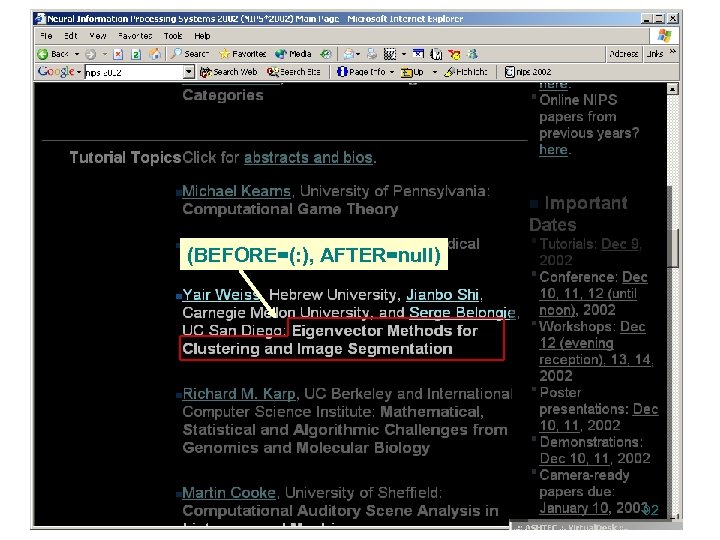Open the 'abstracts and bios' link
The image size is (720, 540).
308,158
